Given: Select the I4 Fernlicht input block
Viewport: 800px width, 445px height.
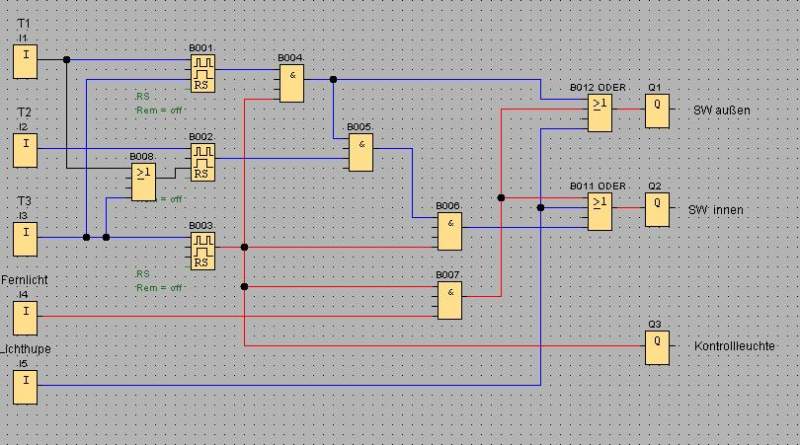Looking at the screenshot, I should (26, 318).
